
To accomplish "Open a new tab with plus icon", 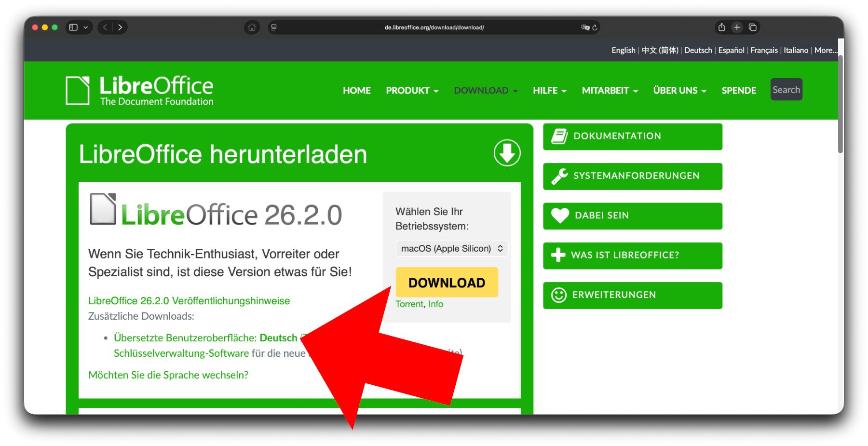I will 737,27.
